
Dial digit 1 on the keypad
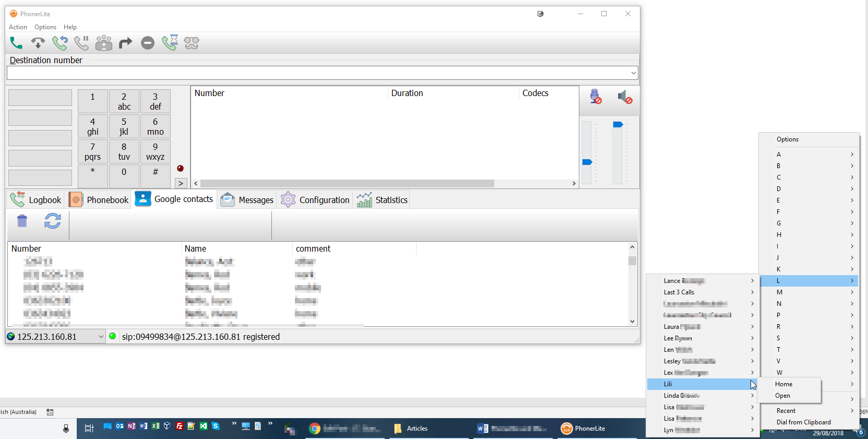pos(92,101)
